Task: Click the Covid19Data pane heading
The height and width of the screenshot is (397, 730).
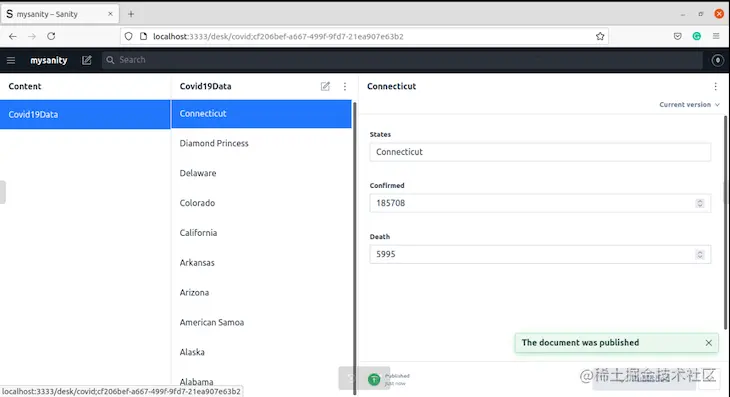Action: tap(205, 86)
